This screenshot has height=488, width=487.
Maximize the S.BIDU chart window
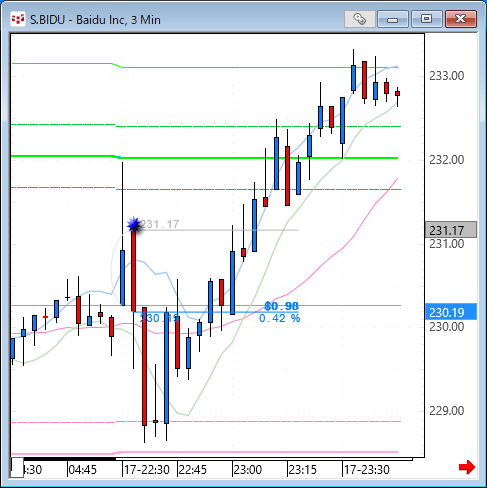(427, 19)
